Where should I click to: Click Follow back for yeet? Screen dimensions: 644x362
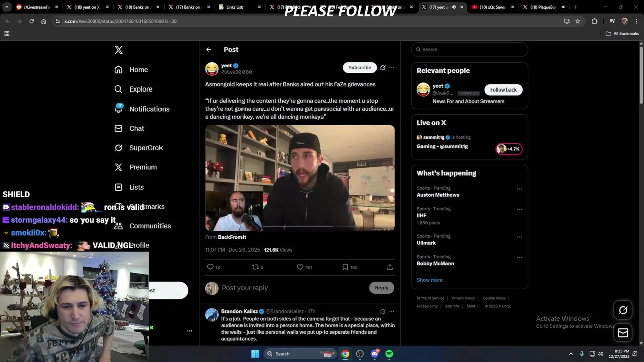503,89
